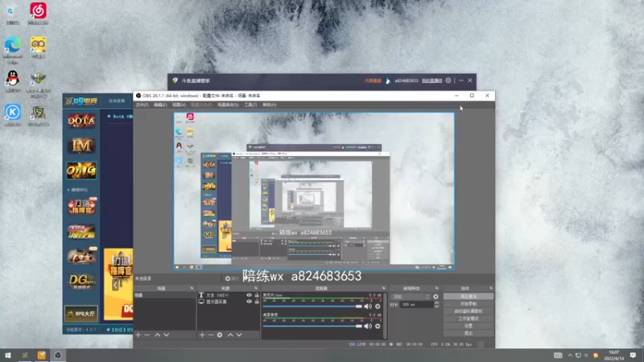
Task: Undock the 来源 panel via its header icon
Action: (x=256, y=288)
